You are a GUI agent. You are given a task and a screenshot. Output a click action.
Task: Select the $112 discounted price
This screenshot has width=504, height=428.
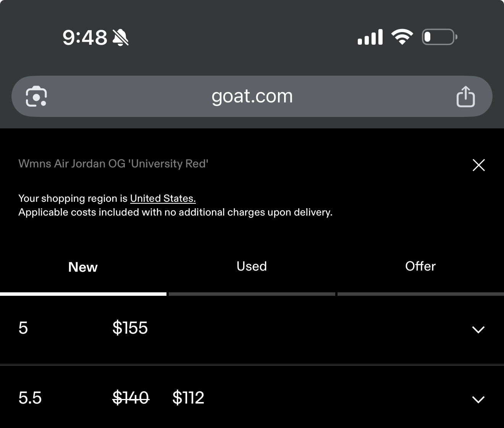(x=188, y=398)
